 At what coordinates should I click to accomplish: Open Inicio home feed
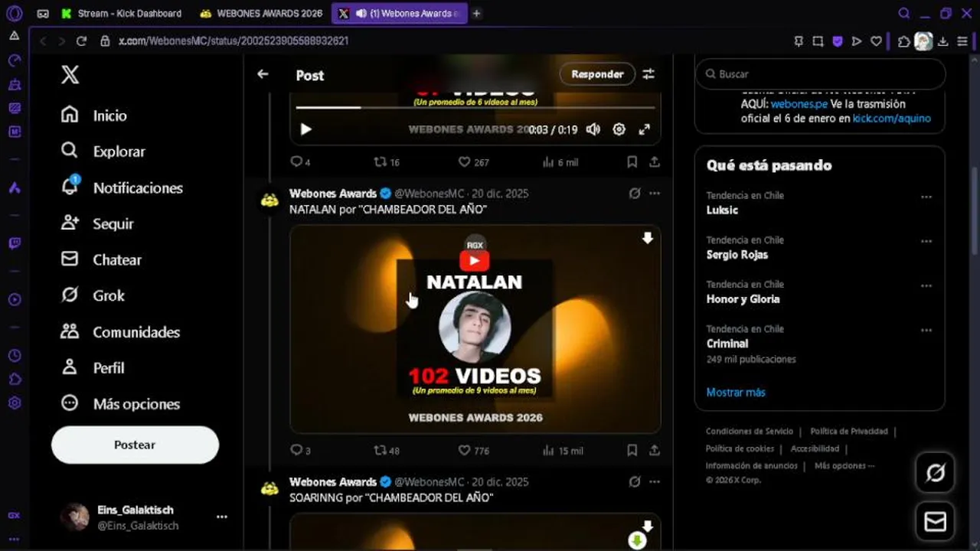94,116
